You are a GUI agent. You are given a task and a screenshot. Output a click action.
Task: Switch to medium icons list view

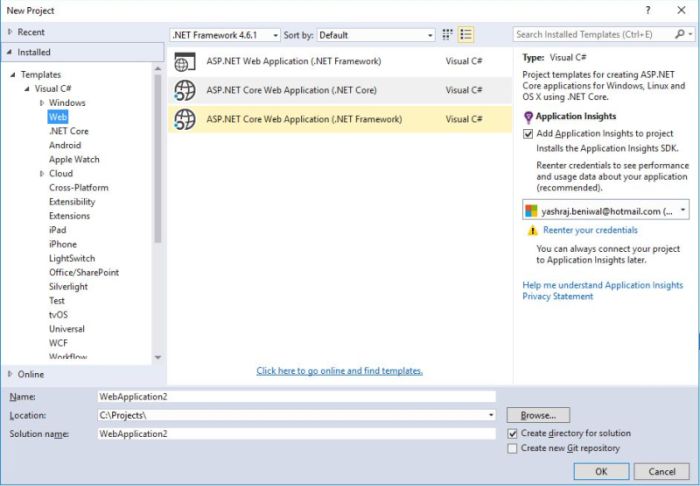coord(466,34)
